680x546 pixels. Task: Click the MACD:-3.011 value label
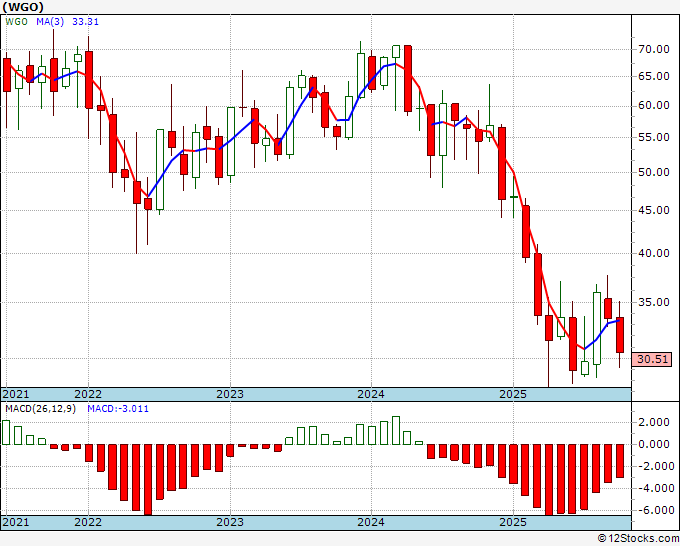click(118, 409)
